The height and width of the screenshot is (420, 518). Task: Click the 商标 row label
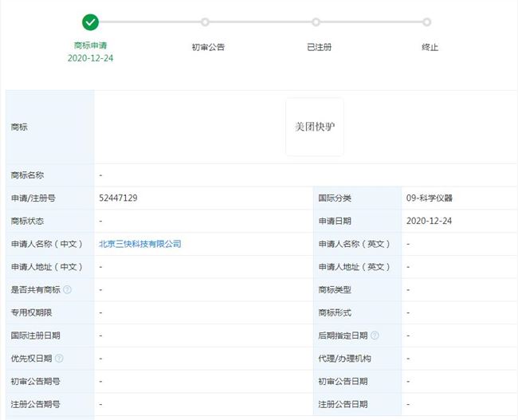19,127
